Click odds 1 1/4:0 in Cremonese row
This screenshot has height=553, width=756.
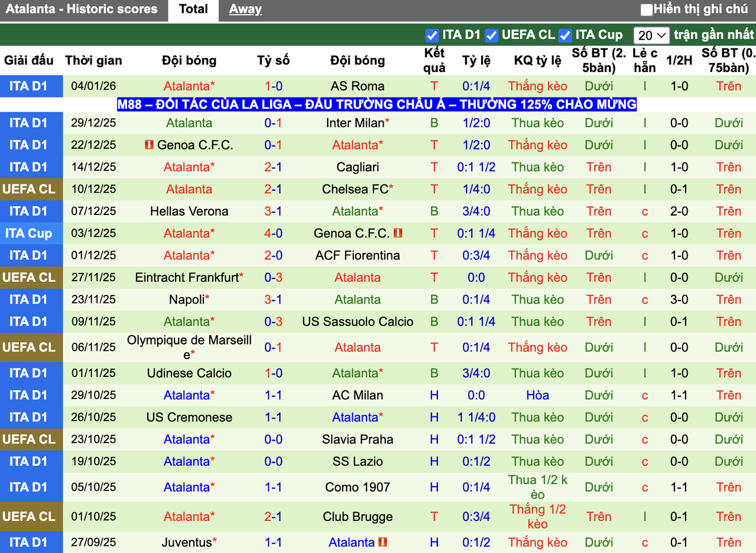[x=476, y=418]
